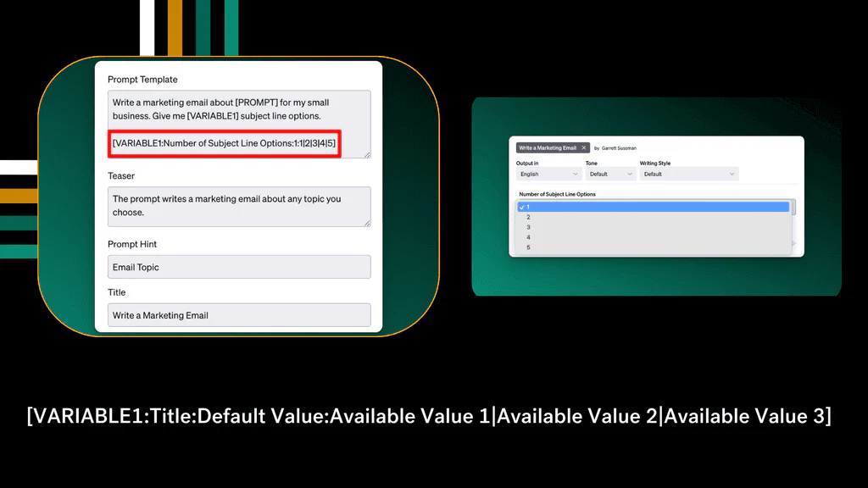Click the Output in label
Image resolution: width=868 pixels, height=488 pixels.
click(527, 164)
